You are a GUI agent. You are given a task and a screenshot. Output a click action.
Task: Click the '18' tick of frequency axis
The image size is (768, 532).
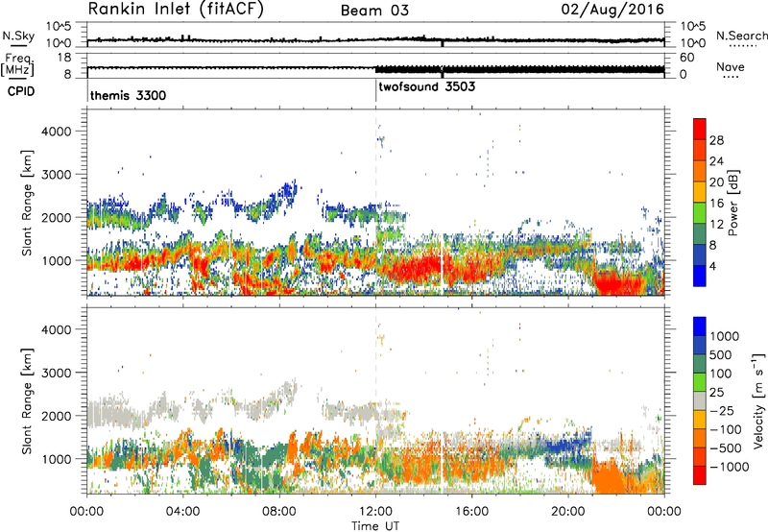click(64, 58)
